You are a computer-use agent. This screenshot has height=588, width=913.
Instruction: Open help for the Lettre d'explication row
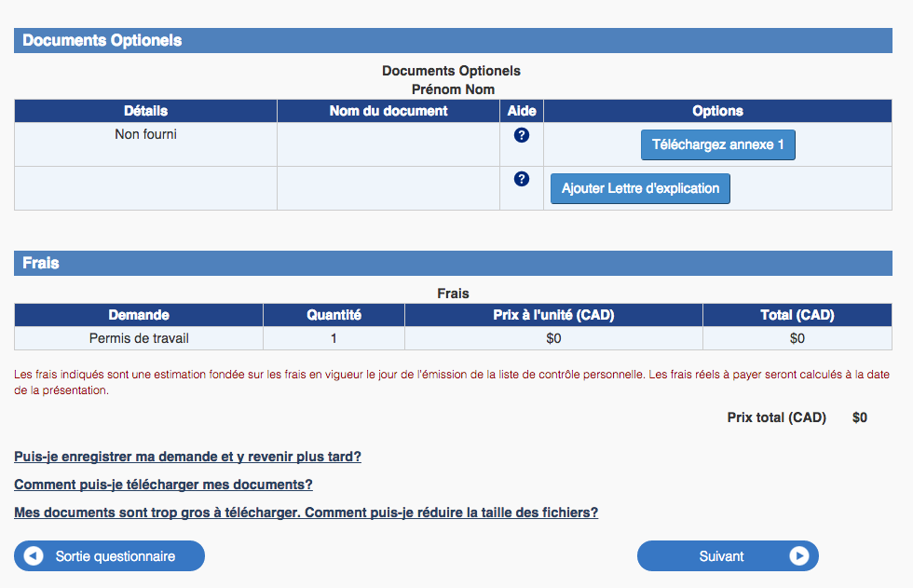click(x=522, y=179)
